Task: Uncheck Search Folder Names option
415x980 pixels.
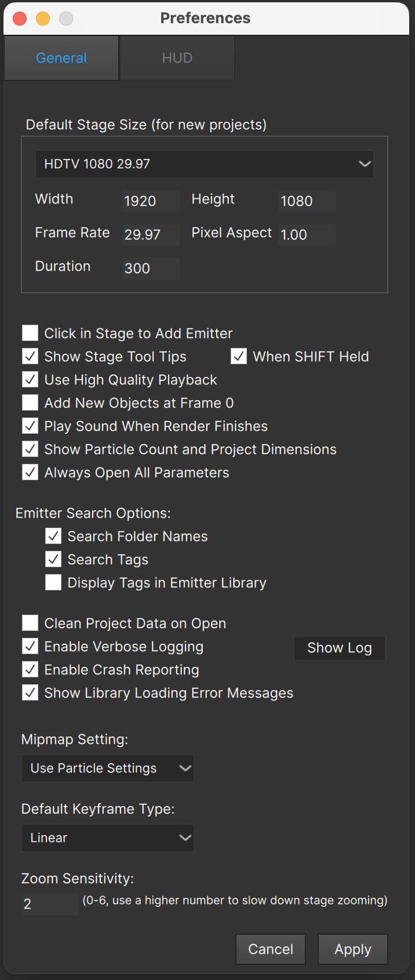Action: 53,536
